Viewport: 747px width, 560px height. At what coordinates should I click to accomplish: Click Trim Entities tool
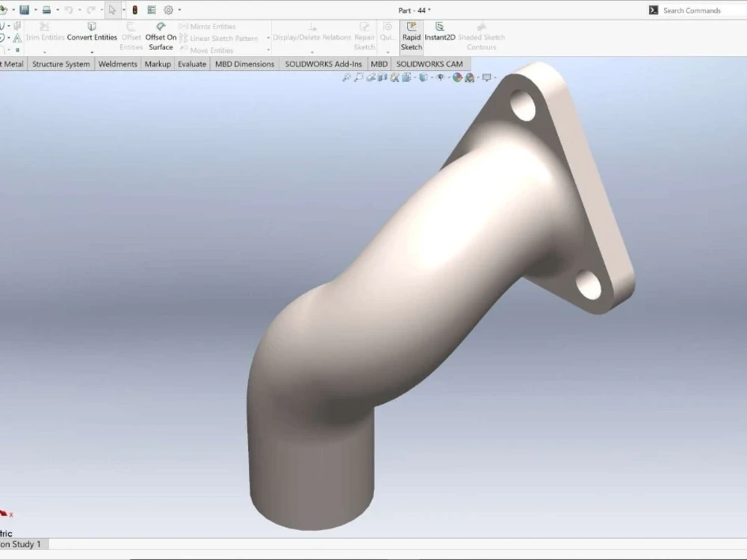pos(45,32)
